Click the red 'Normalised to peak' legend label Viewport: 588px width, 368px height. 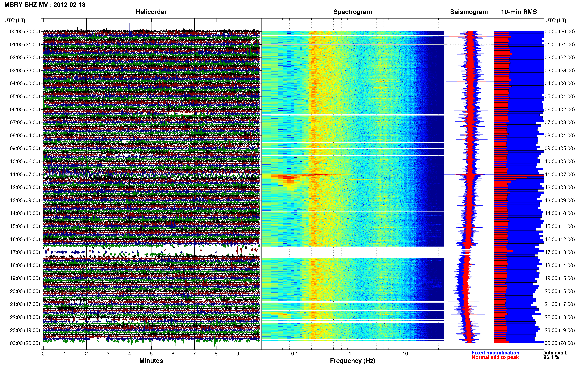(495, 357)
